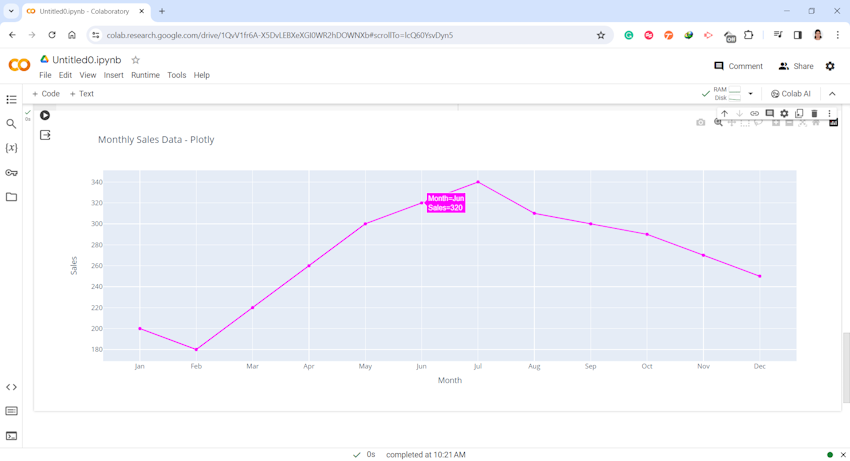Open Colab settings gear in header
This screenshot has height=461, width=850.
tap(830, 66)
